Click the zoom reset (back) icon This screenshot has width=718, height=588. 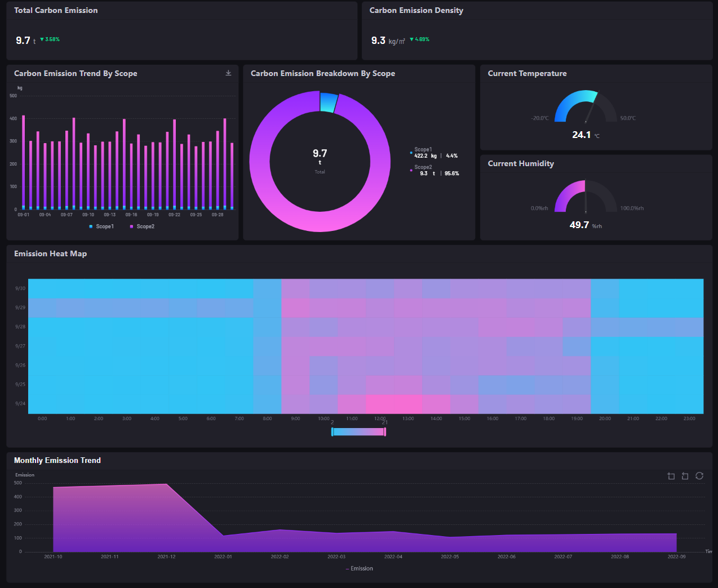tap(685, 476)
